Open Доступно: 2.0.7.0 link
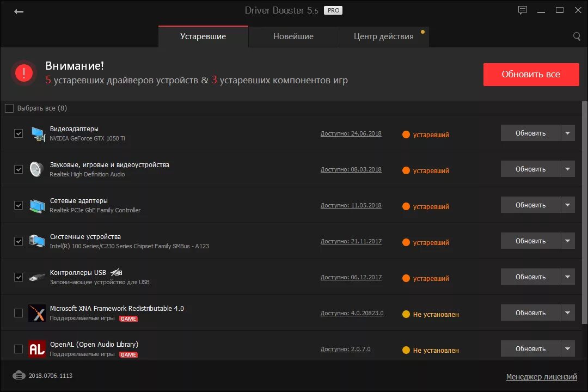 coord(345,349)
